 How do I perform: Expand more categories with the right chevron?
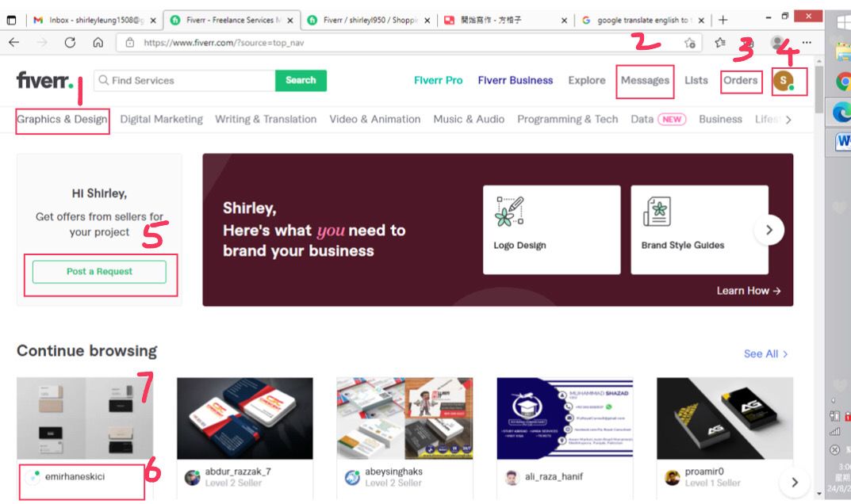coord(788,120)
